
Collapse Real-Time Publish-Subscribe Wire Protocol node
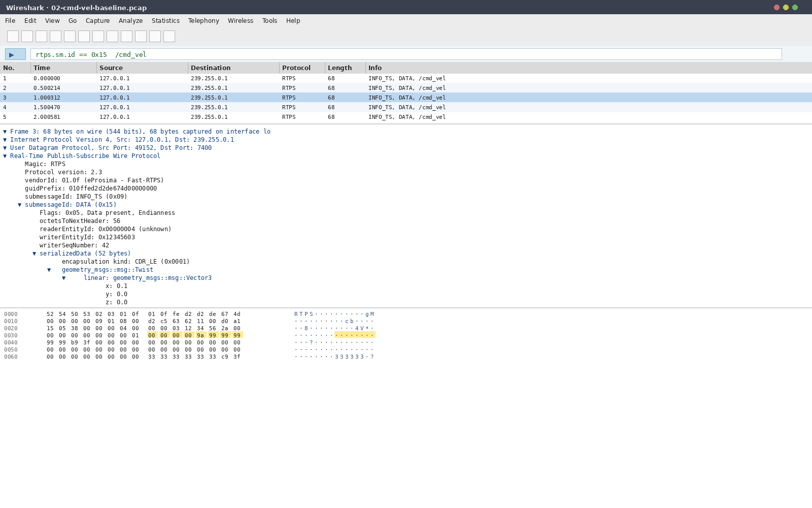(x=5, y=156)
